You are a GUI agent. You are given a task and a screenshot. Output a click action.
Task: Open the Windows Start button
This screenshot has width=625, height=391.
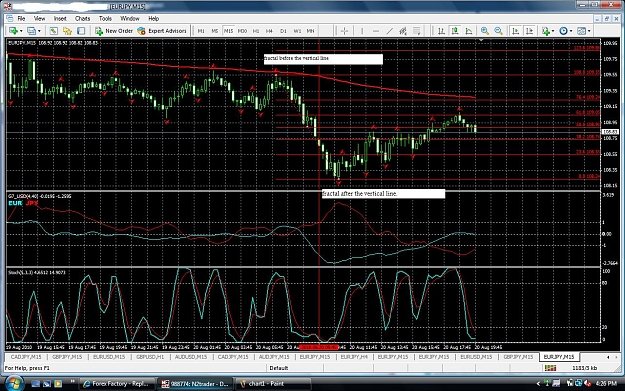pos(13,383)
